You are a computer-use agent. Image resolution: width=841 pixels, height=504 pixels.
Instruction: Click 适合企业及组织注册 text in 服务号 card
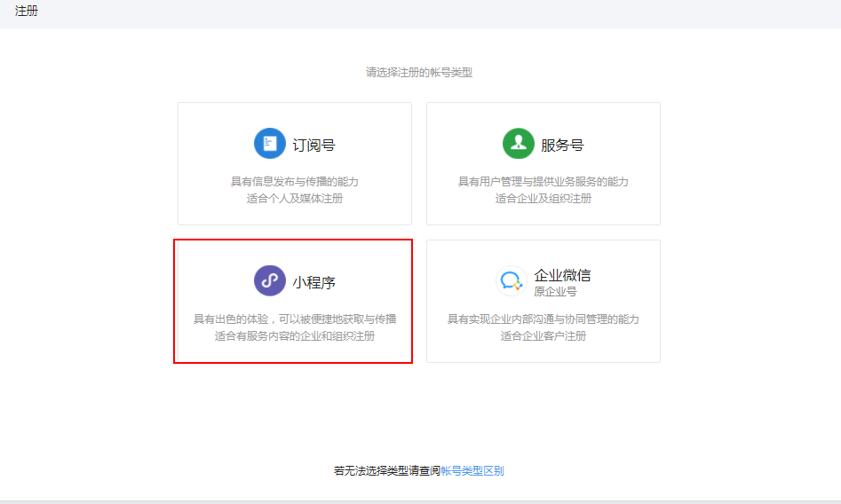(x=543, y=199)
